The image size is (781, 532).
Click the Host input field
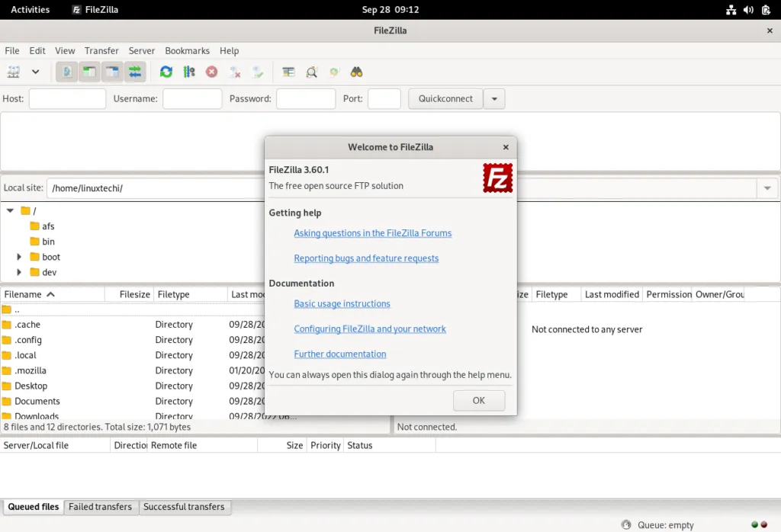coord(67,98)
